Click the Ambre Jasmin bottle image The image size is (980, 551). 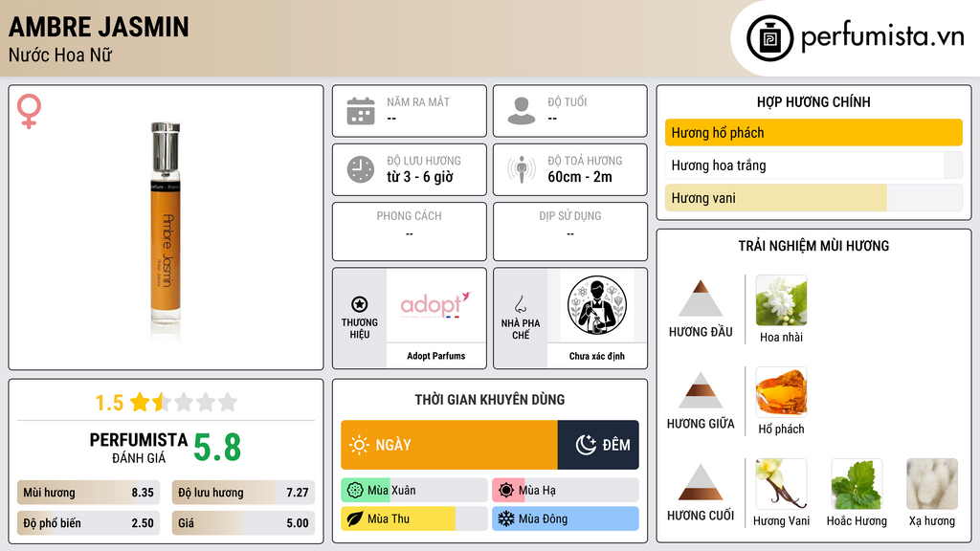(x=166, y=228)
